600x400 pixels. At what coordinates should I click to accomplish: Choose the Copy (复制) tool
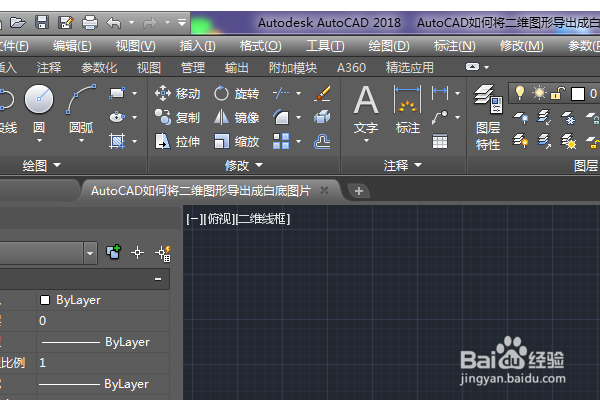tap(177, 118)
